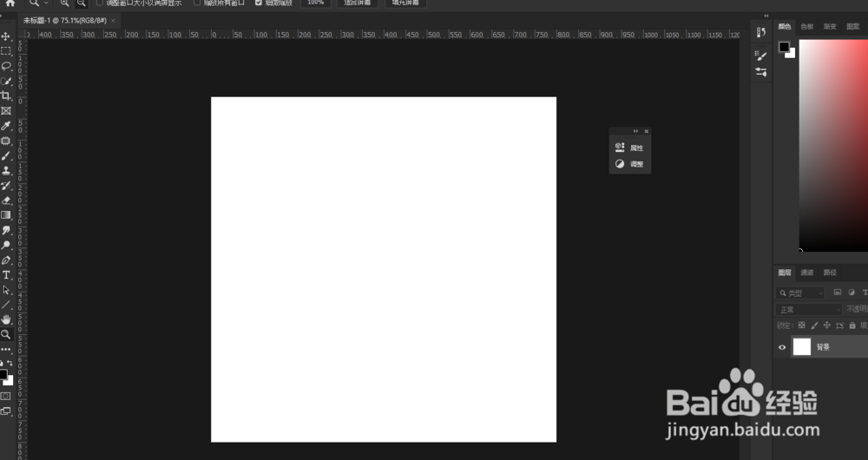Collapse the floating panel double-arrow
This screenshot has width=868, height=460.
635,131
